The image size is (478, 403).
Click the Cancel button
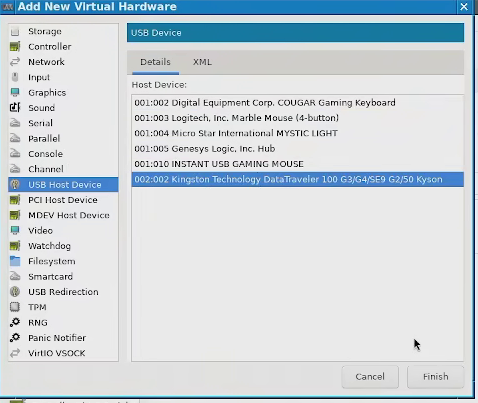click(x=370, y=377)
